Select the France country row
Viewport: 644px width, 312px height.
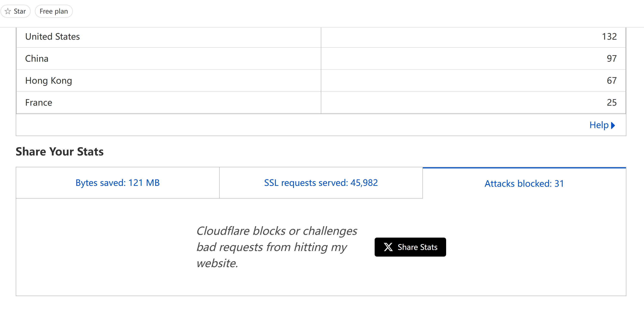(321, 103)
